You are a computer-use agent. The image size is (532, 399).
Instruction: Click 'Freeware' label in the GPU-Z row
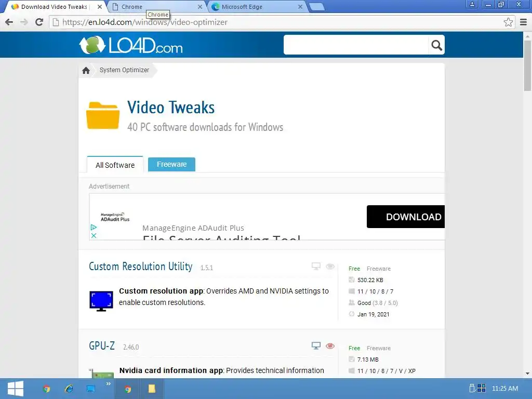pos(379,348)
